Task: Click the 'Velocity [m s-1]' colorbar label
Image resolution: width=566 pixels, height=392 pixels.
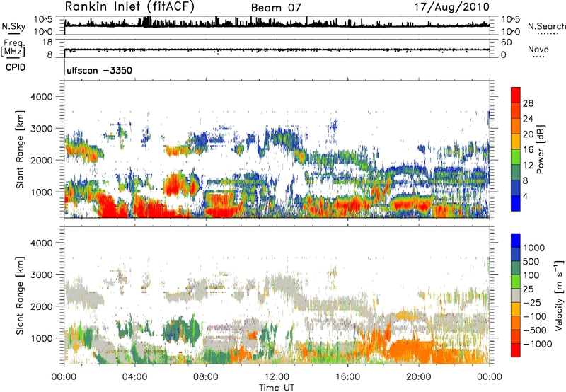Action: pos(559,295)
